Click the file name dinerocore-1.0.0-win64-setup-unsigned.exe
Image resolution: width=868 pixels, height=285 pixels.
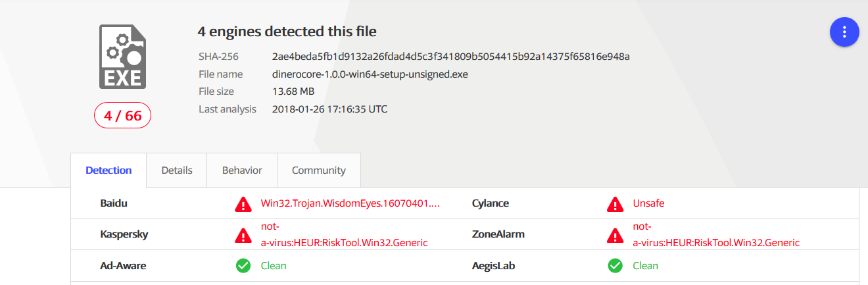[370, 74]
